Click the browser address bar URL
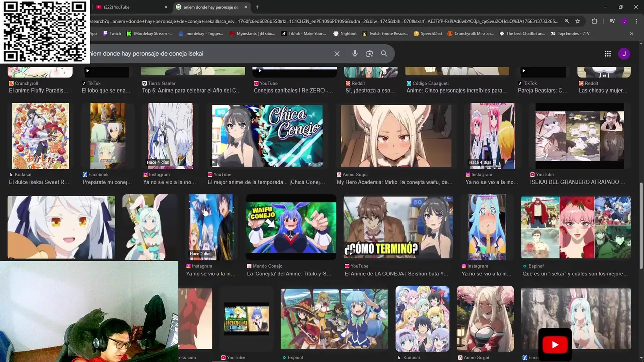 [x=325, y=21]
